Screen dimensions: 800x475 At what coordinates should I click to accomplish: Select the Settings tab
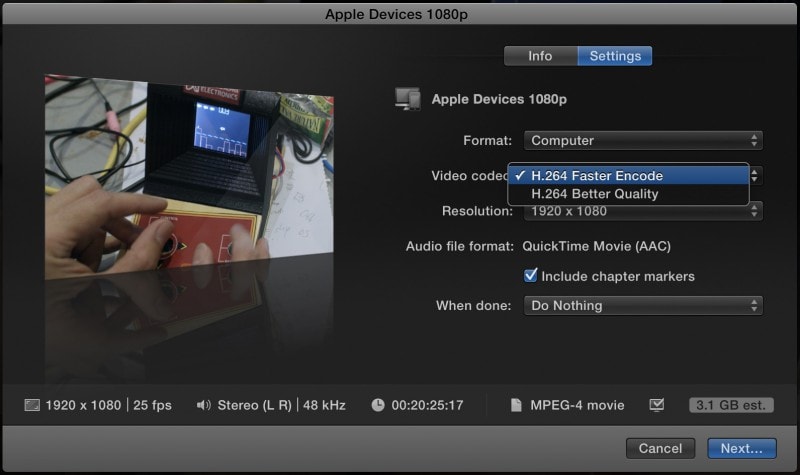[x=615, y=56]
